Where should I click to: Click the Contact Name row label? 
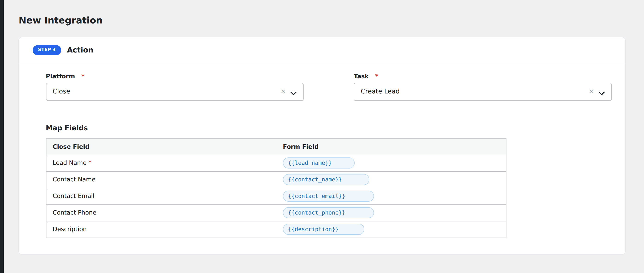pos(74,179)
